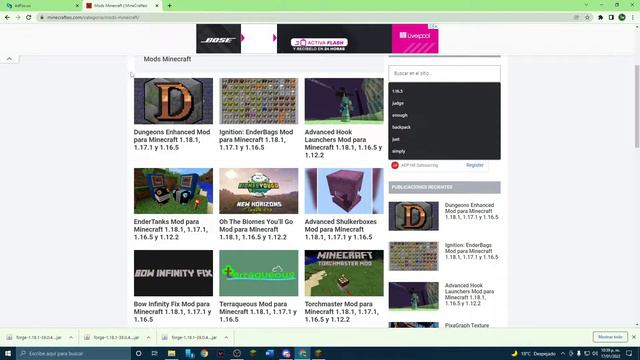Open EnderTanks Mod title link

tap(171, 229)
